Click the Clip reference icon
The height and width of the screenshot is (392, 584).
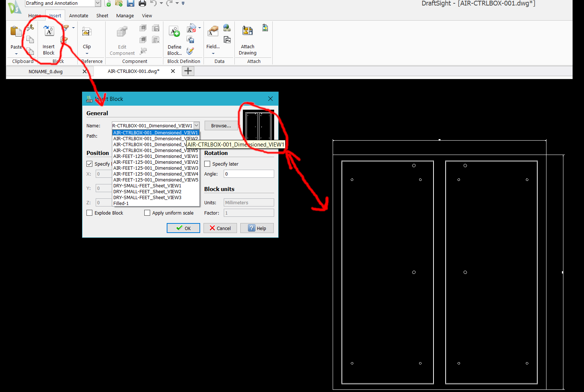(x=86, y=32)
